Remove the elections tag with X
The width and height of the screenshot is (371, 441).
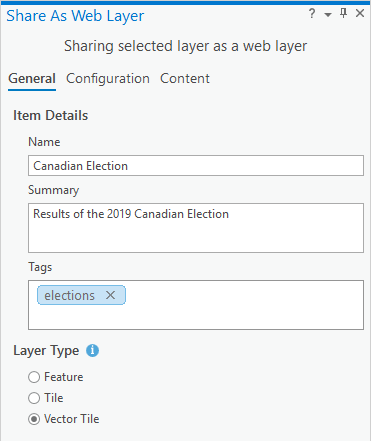(110, 295)
